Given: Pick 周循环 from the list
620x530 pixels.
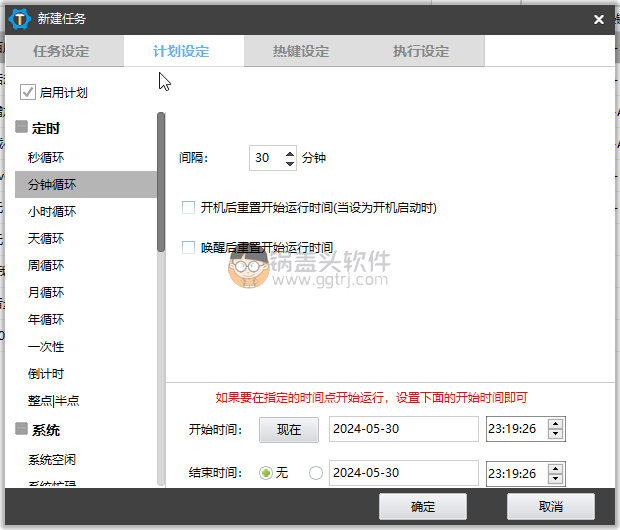Looking at the screenshot, I should pyautogui.click(x=86, y=265).
